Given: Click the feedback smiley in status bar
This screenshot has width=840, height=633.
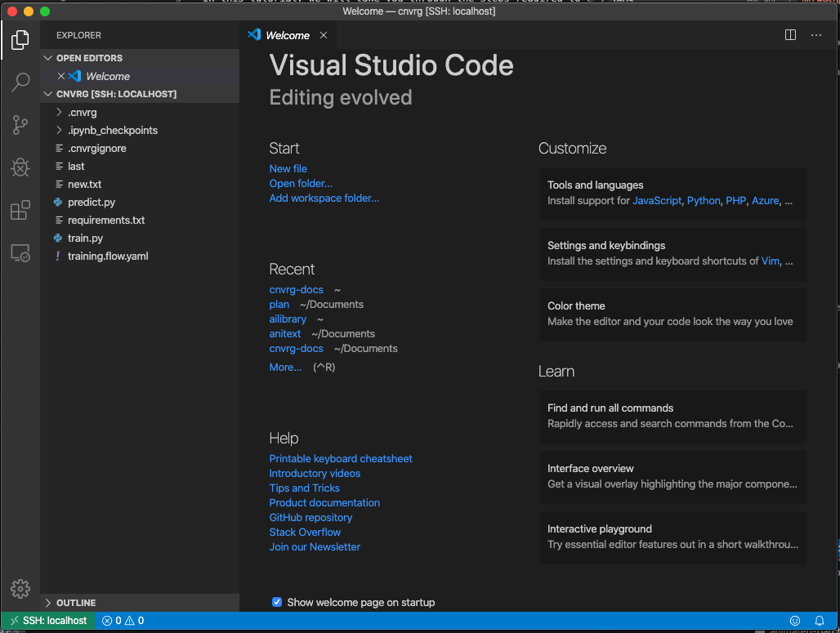Looking at the screenshot, I should point(795,621).
